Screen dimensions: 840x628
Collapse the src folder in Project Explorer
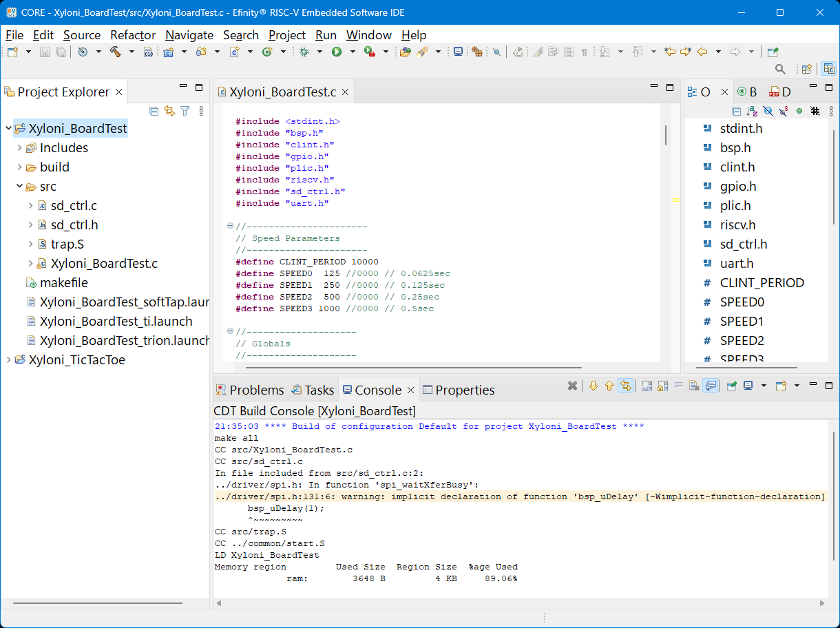[19, 187]
